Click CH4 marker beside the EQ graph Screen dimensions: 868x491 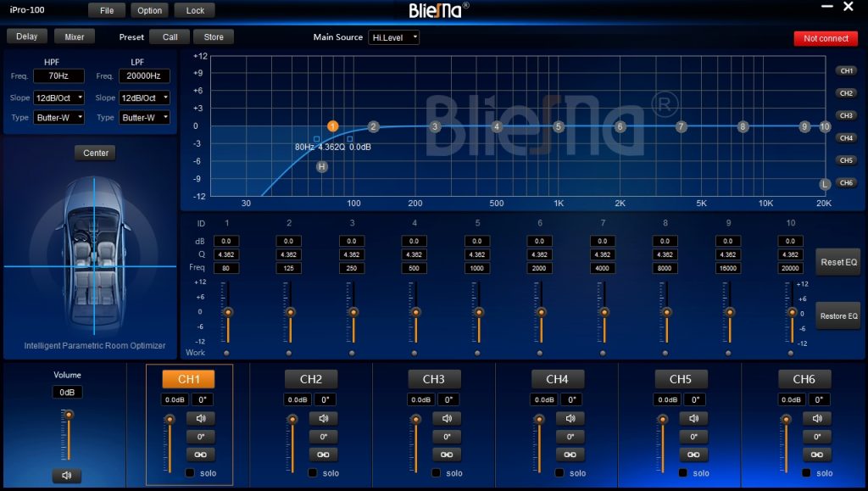tap(847, 138)
